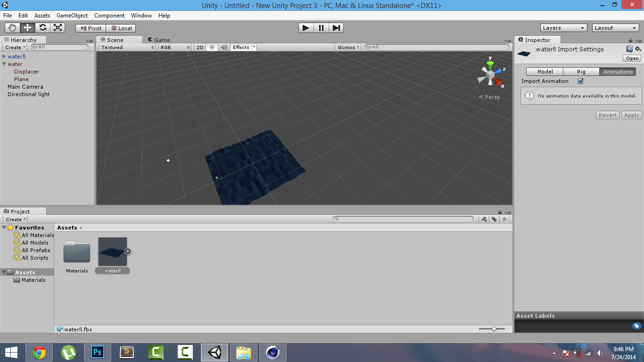This screenshot has width=644, height=362.
Task: Open the Component menu
Action: pyautogui.click(x=109, y=16)
